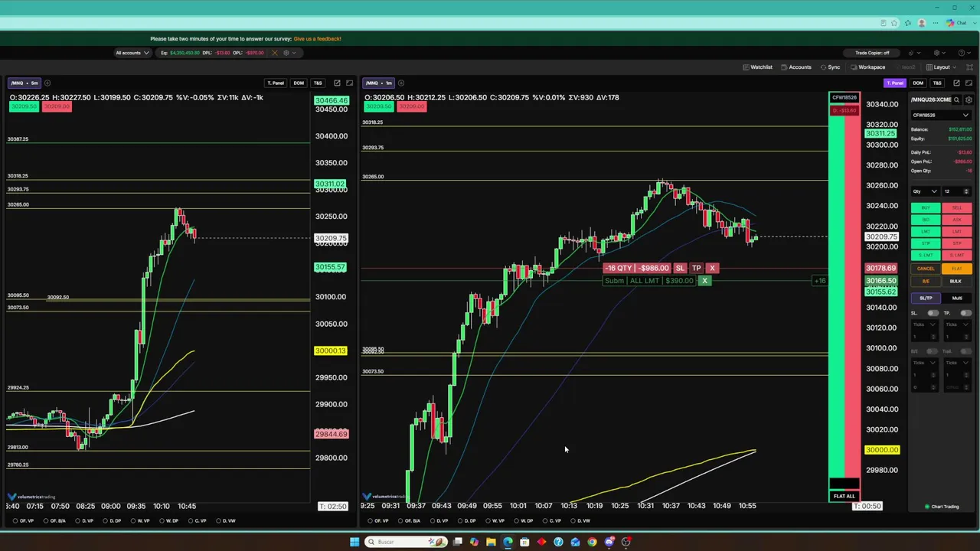Select the /MNQ 1m chart tab
The width and height of the screenshot is (980, 551).
coord(379,83)
